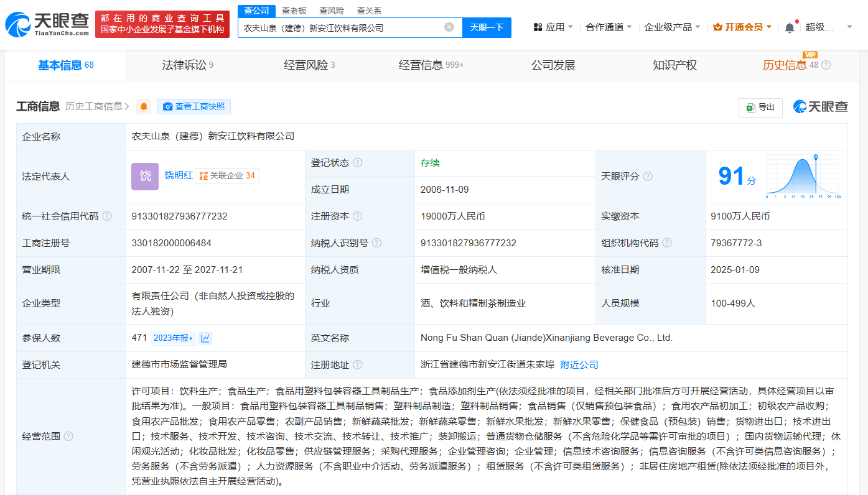Screen dimensions: 868x495
Task: Click help icon next to 注册资本
Action: pos(358,216)
